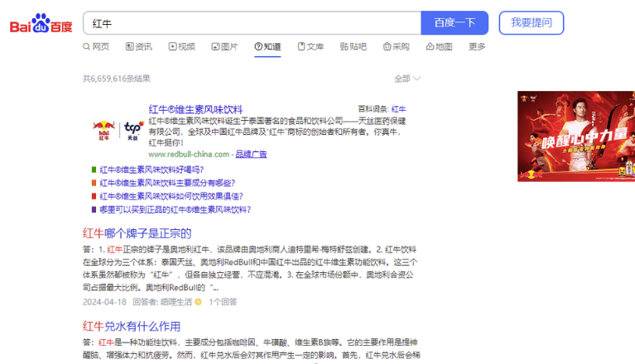Switch to the 视频 tab
The height and width of the screenshot is (364, 635).
[182, 46]
